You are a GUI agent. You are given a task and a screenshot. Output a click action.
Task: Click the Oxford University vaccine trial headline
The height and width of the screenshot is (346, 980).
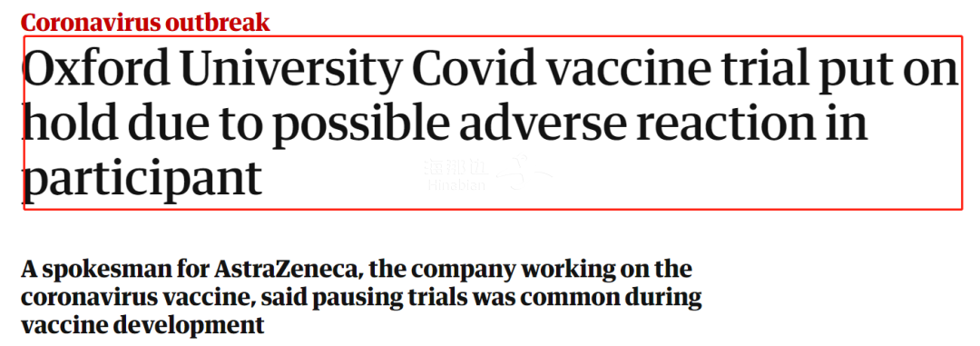pos(491,123)
